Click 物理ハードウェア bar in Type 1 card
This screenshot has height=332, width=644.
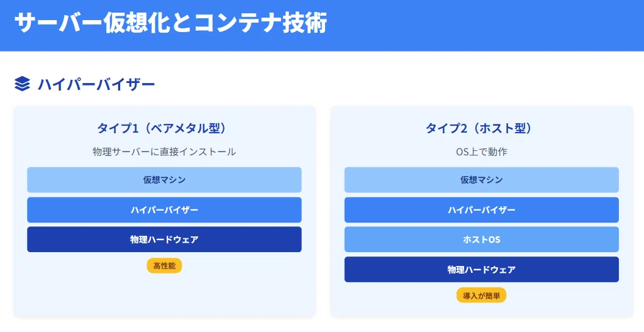tap(164, 239)
